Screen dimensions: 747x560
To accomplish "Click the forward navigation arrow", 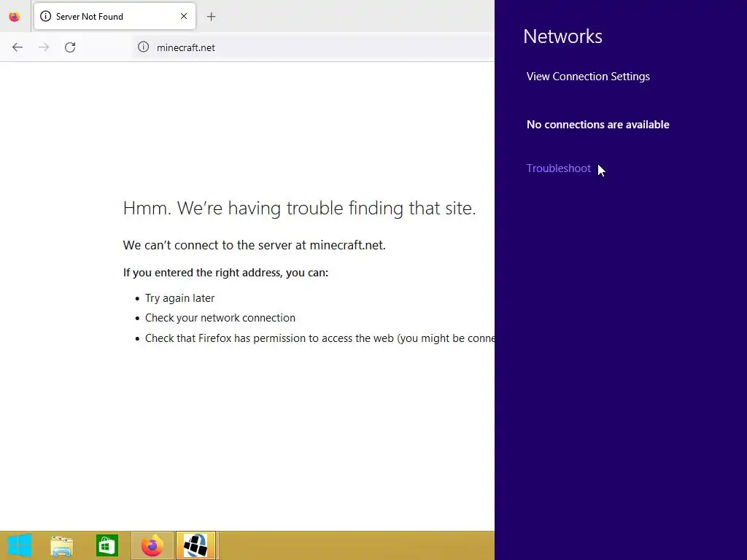I will (44, 47).
